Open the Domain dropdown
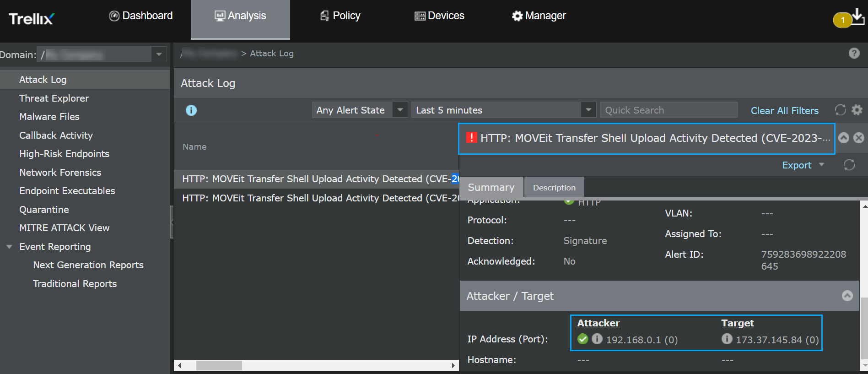868x374 pixels. (x=159, y=54)
